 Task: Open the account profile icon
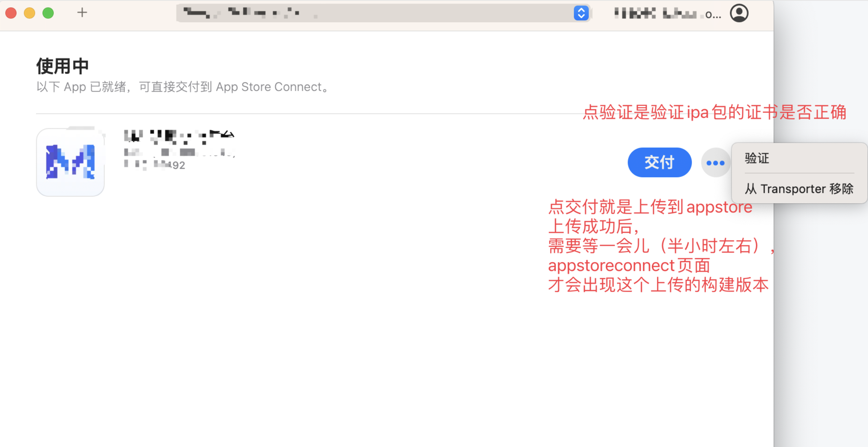click(x=739, y=13)
